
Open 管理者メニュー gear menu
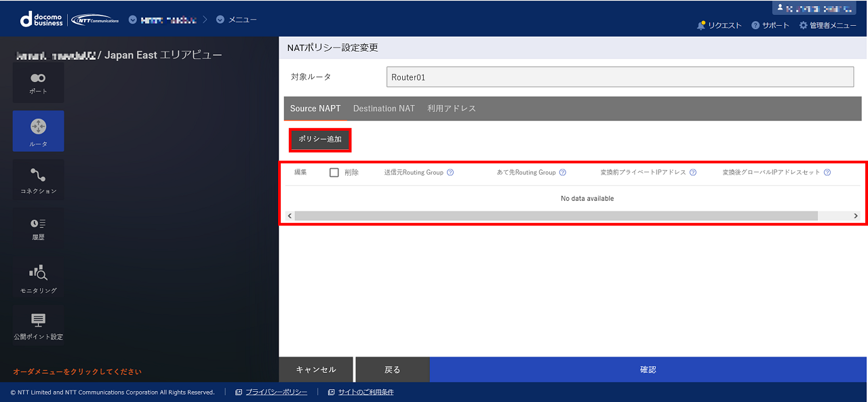click(x=827, y=25)
